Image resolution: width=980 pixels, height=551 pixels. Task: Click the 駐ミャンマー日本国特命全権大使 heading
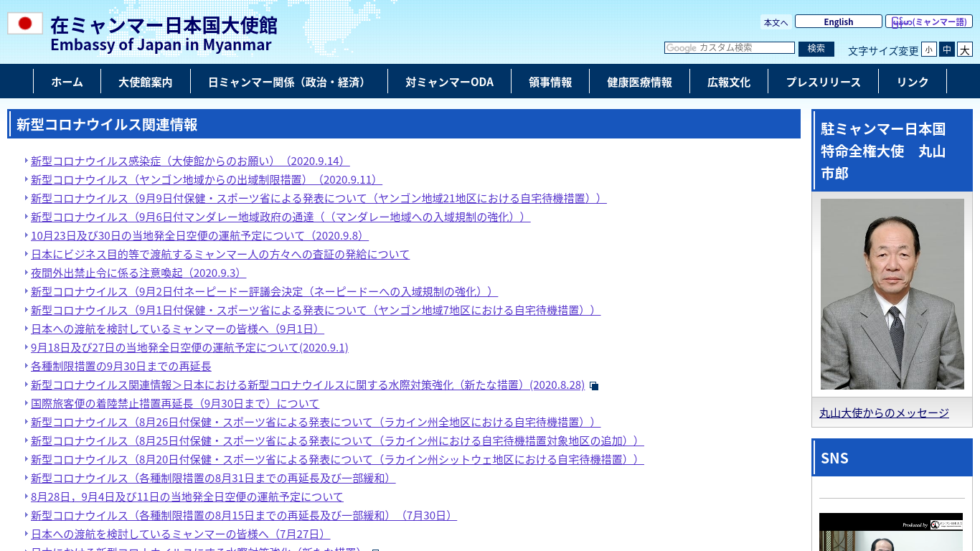click(x=892, y=151)
